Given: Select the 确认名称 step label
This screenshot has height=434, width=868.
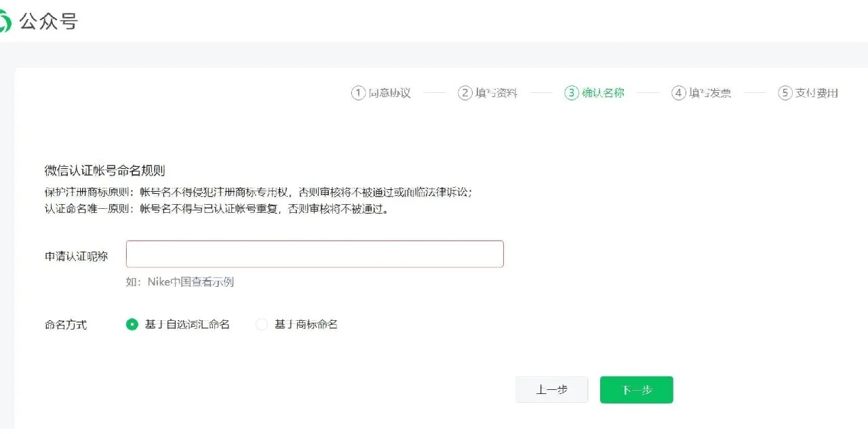Looking at the screenshot, I should pyautogui.click(x=603, y=93).
